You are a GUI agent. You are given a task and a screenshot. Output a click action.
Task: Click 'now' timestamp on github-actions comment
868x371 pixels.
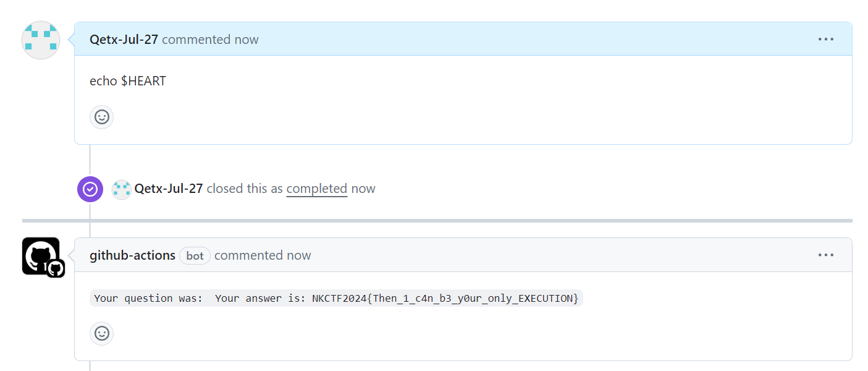click(x=299, y=255)
